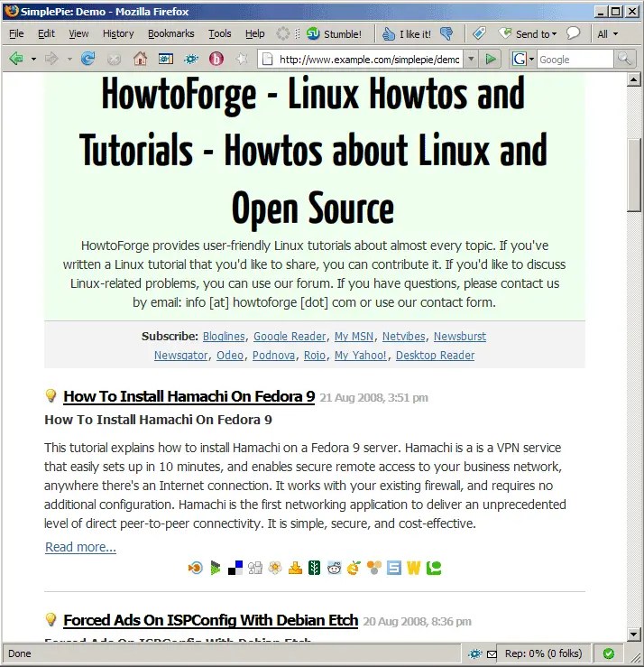Click the My MSN subscribe link
Viewport: 644px width, 667px height.
[x=354, y=336]
